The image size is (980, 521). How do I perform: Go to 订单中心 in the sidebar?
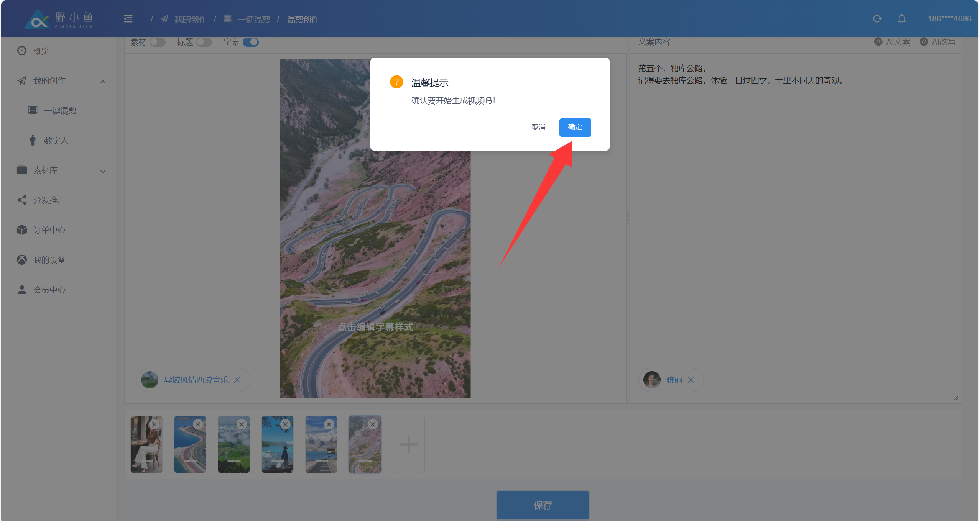[x=49, y=230]
